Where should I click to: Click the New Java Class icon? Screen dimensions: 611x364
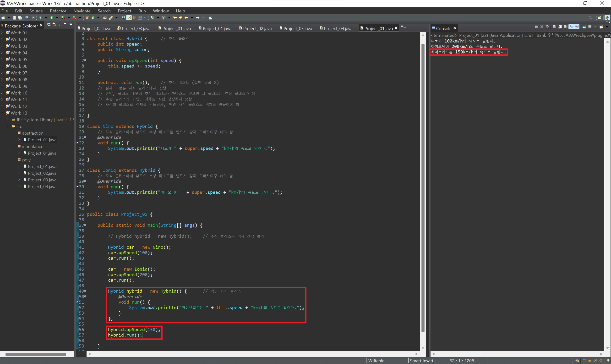click(93, 18)
